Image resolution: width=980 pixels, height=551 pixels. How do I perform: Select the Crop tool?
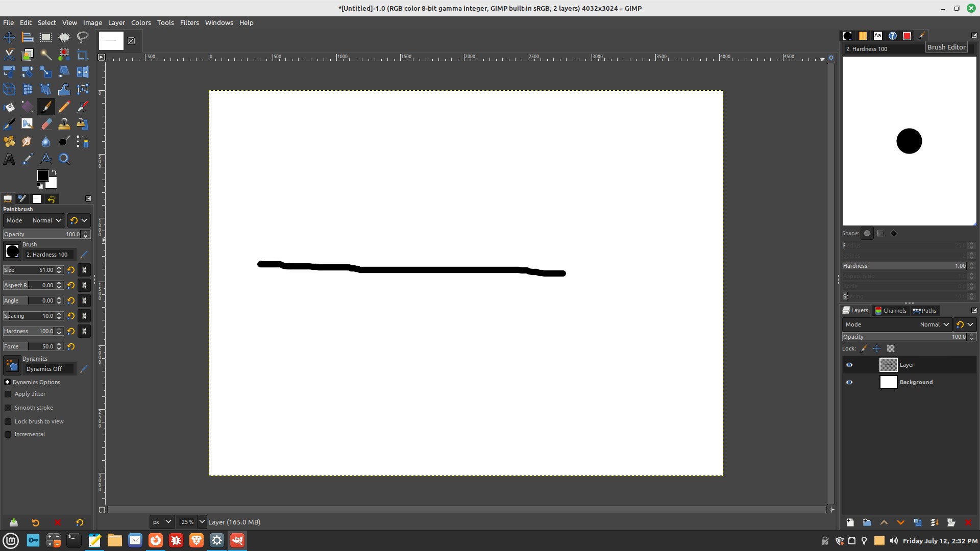coord(82,55)
